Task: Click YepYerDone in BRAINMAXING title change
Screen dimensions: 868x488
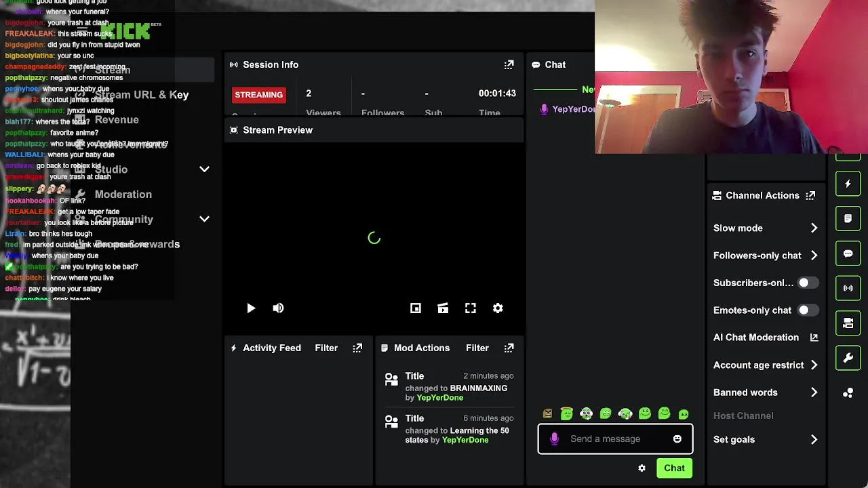Action: pyautogui.click(x=439, y=398)
